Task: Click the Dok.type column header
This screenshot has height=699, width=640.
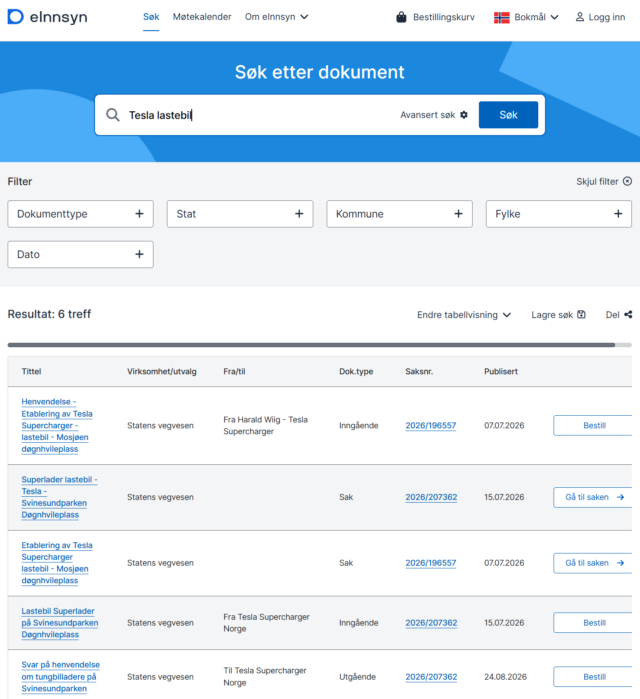Action: [356, 371]
